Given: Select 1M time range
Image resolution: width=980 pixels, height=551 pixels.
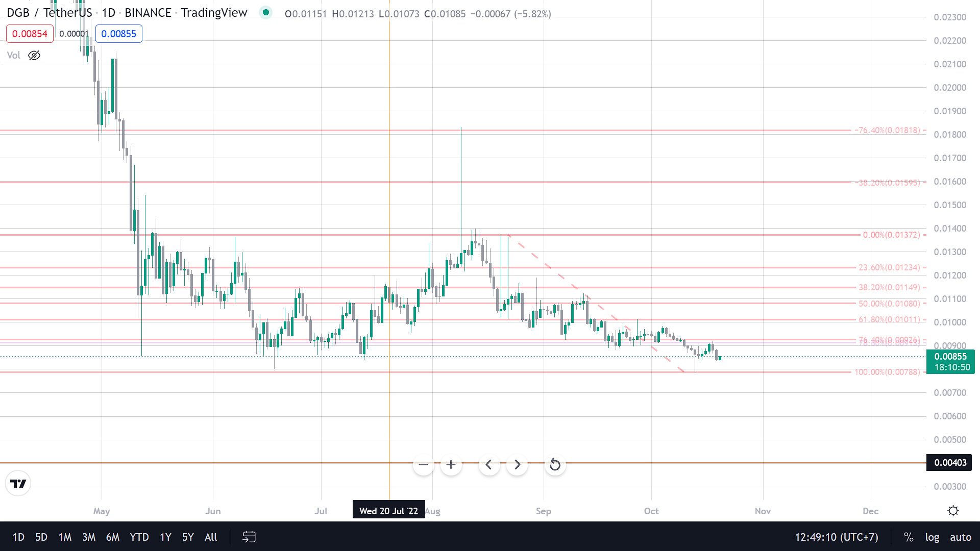Looking at the screenshot, I should click(65, 537).
